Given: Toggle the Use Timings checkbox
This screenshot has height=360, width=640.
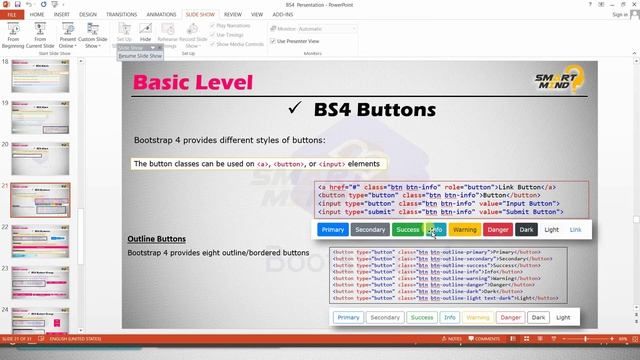Looking at the screenshot, I should [212, 35].
